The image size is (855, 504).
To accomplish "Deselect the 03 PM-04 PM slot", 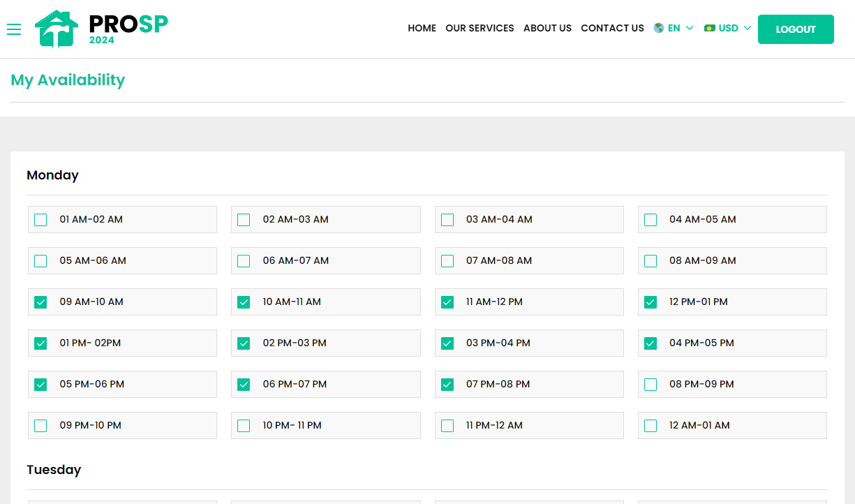I will click(x=447, y=343).
